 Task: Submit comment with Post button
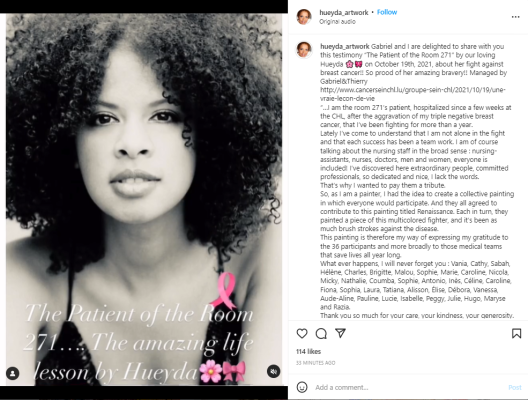[515, 387]
